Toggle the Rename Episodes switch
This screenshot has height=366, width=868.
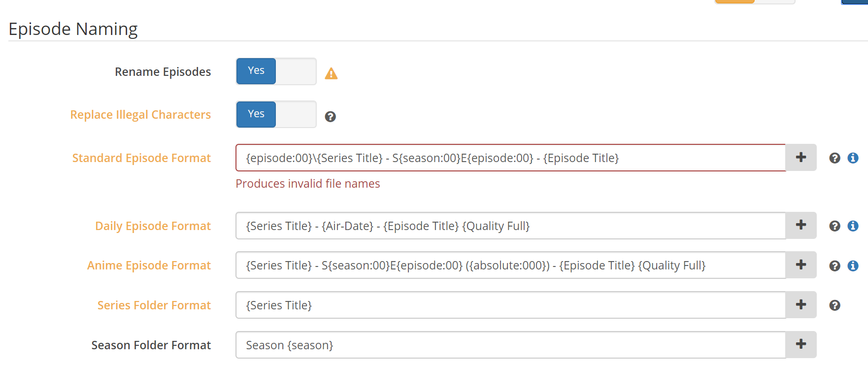tap(276, 71)
